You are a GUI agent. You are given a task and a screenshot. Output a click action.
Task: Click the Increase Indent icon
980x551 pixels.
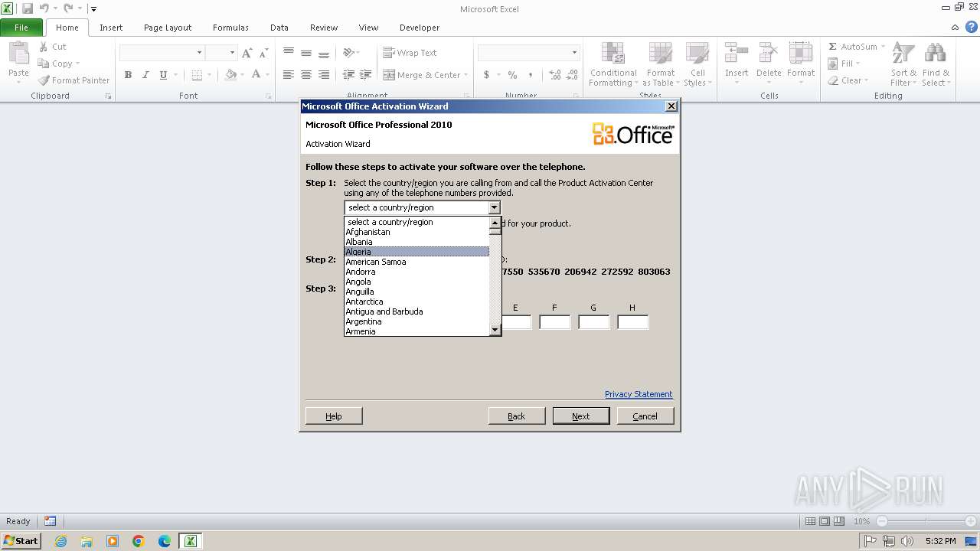tap(366, 75)
